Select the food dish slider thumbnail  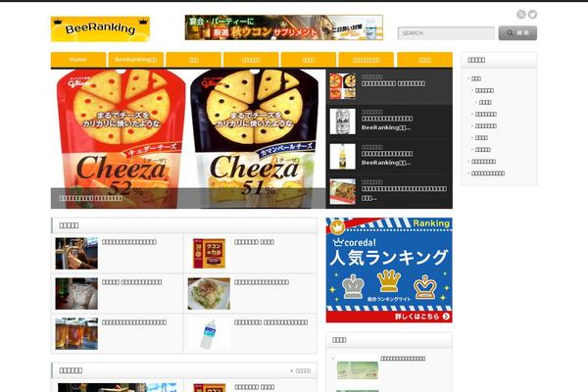pos(343,192)
